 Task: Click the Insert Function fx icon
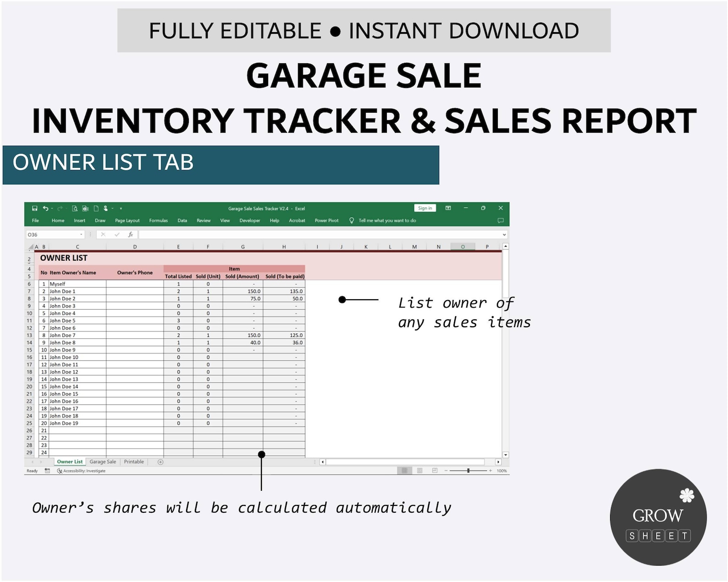tap(131, 235)
